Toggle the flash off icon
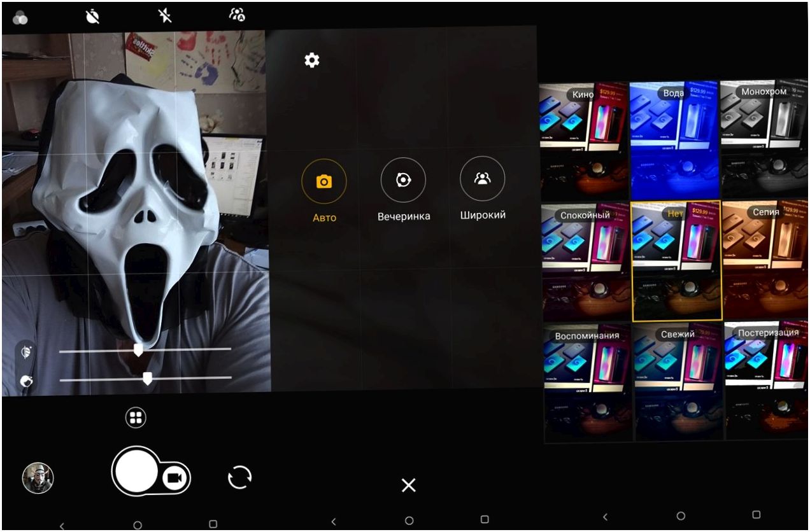The width and height of the screenshot is (810, 532). (165, 16)
